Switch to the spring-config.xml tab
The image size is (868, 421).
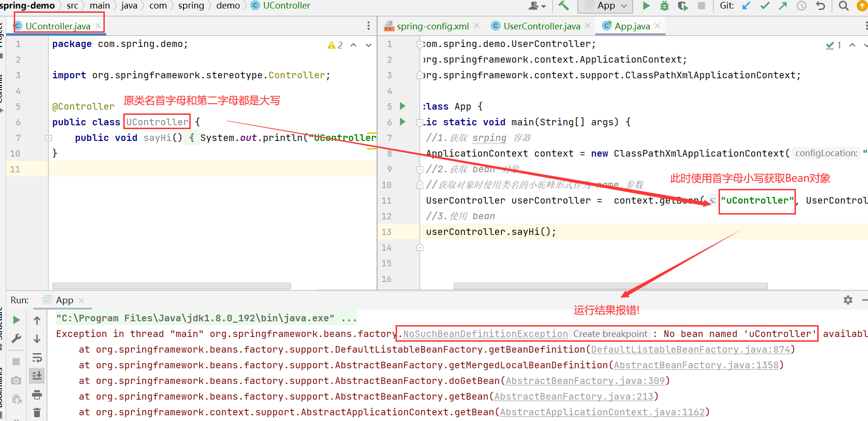[x=432, y=26]
